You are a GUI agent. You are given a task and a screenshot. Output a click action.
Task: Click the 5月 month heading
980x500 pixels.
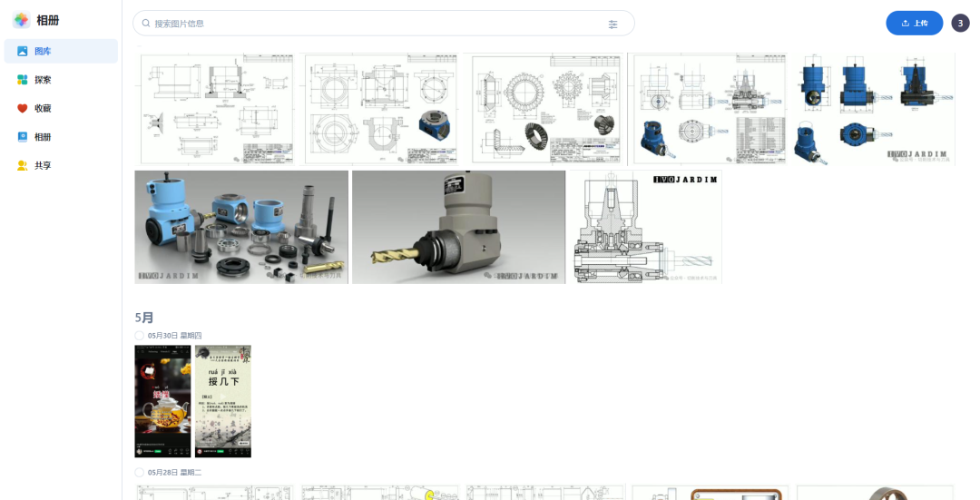(144, 318)
